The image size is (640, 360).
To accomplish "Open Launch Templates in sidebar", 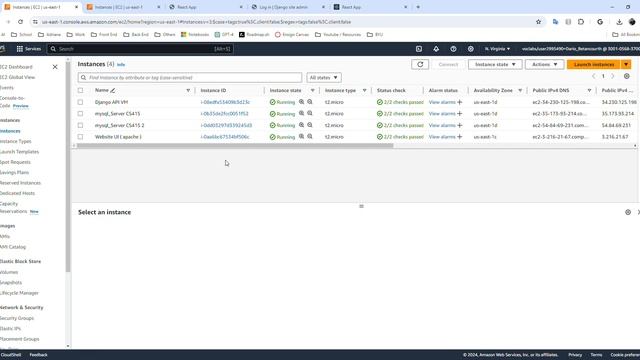I will pos(19,152).
